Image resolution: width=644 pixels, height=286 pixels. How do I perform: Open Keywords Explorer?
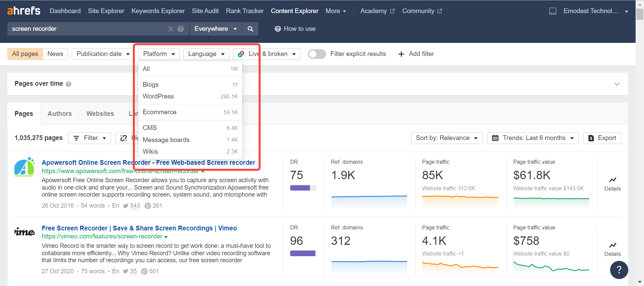tap(158, 11)
